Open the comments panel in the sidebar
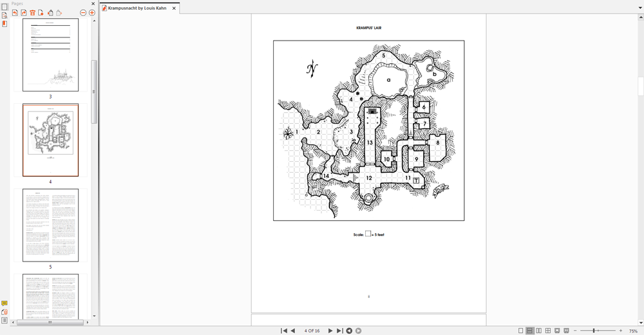 (x=5, y=303)
